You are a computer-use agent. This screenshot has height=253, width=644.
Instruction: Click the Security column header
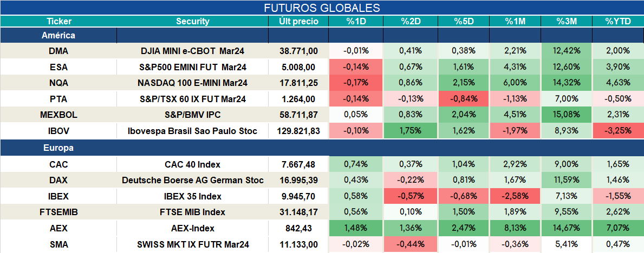tap(193, 22)
